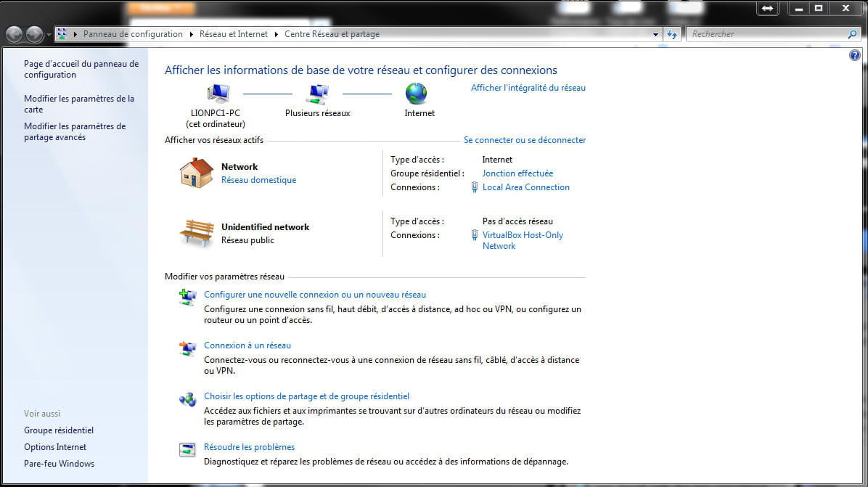Click the Internet globe icon
The width and height of the screenshot is (868, 487).
pyautogui.click(x=416, y=94)
